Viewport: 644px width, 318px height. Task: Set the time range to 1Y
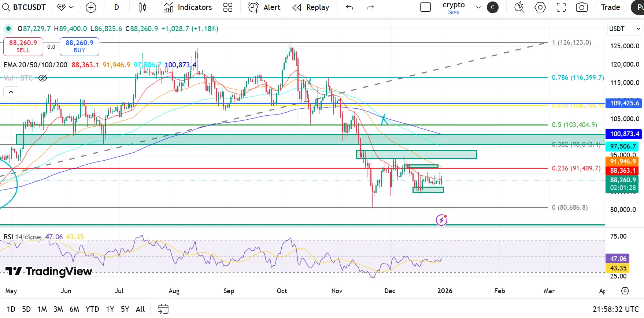110,309
